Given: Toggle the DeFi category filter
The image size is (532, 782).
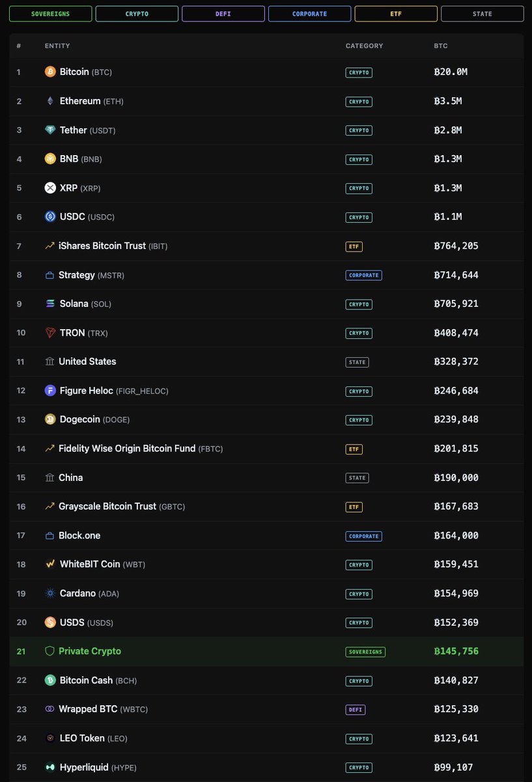Looking at the screenshot, I should tap(223, 14).
